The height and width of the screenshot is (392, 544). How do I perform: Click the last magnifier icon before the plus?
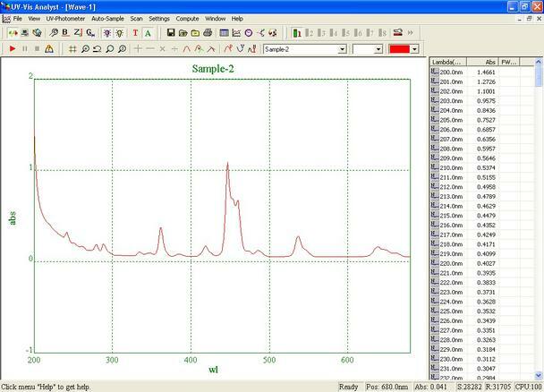point(122,49)
